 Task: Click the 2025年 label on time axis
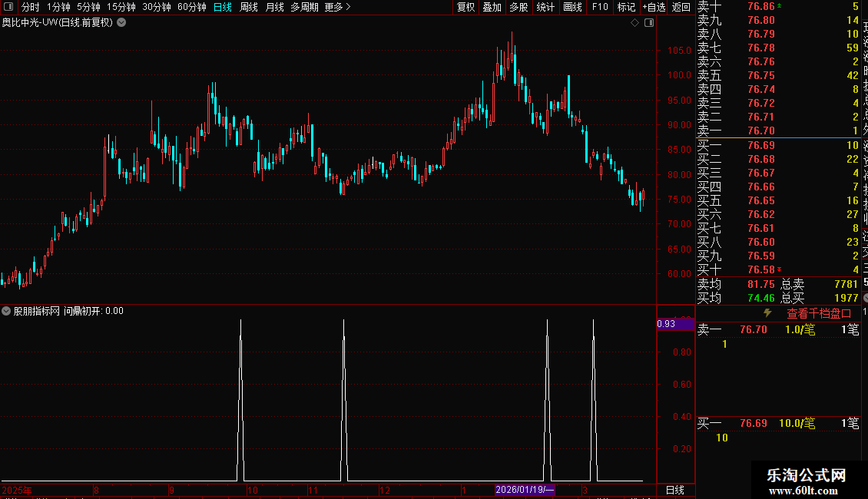pyautogui.click(x=17, y=490)
